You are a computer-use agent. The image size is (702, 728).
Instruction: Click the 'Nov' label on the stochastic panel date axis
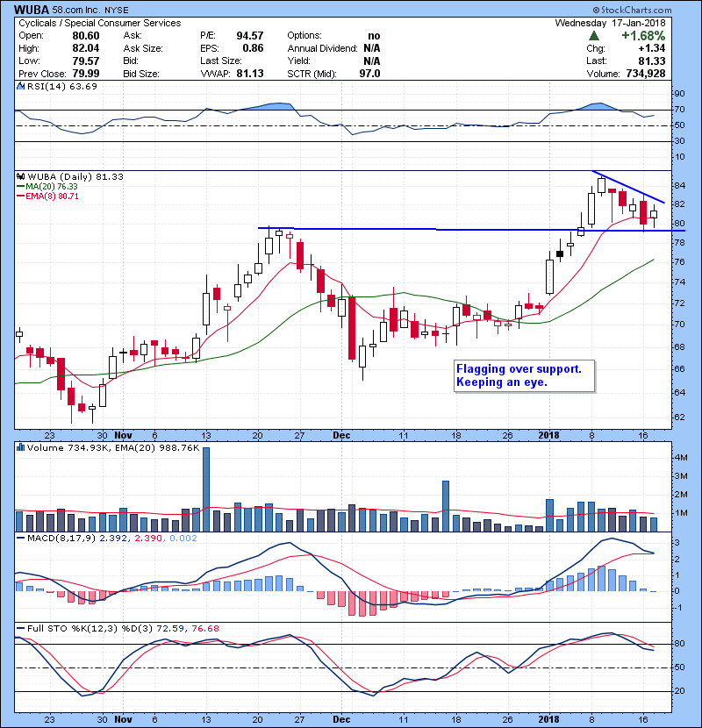click(x=123, y=719)
